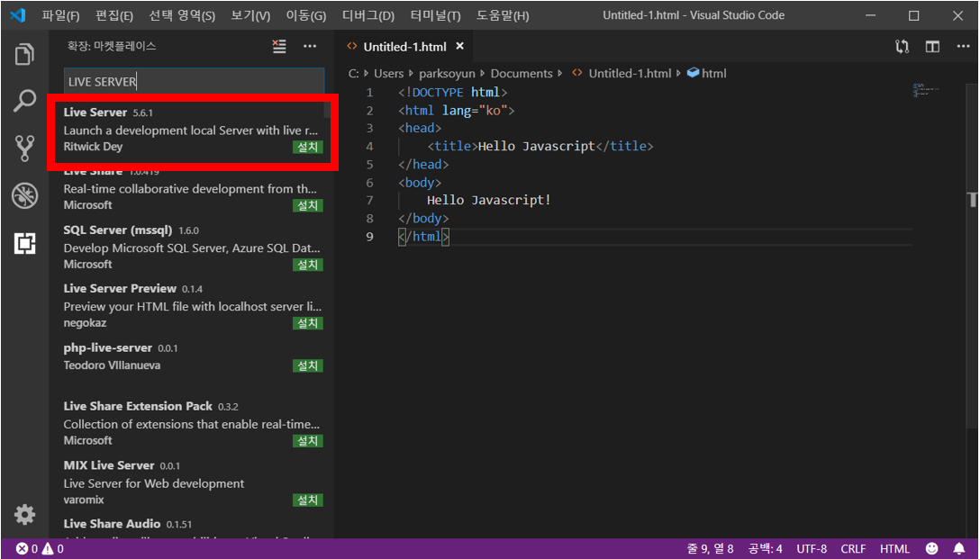Open the 선택 영역(S) menu
The image size is (980, 559).
point(182,15)
